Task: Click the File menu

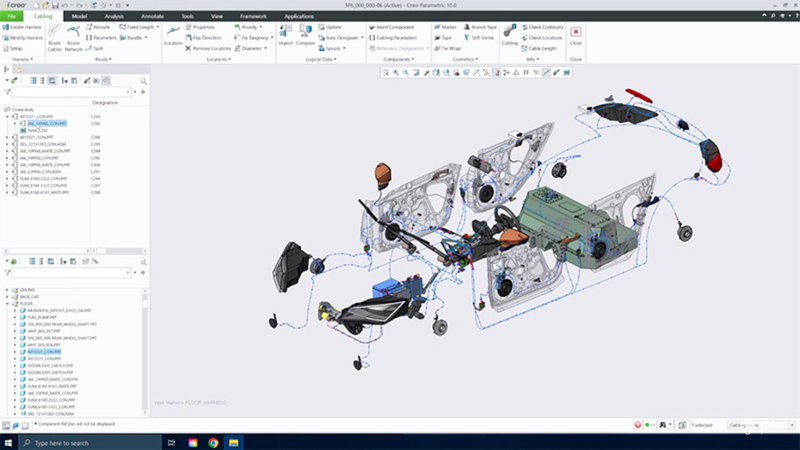Action: (11, 16)
